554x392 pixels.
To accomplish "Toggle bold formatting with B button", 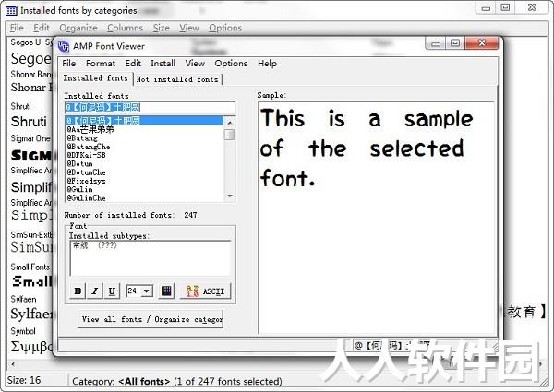I will (x=78, y=291).
